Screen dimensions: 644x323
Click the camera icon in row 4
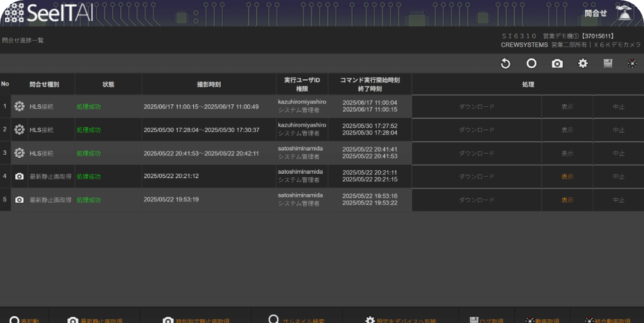tap(20, 177)
